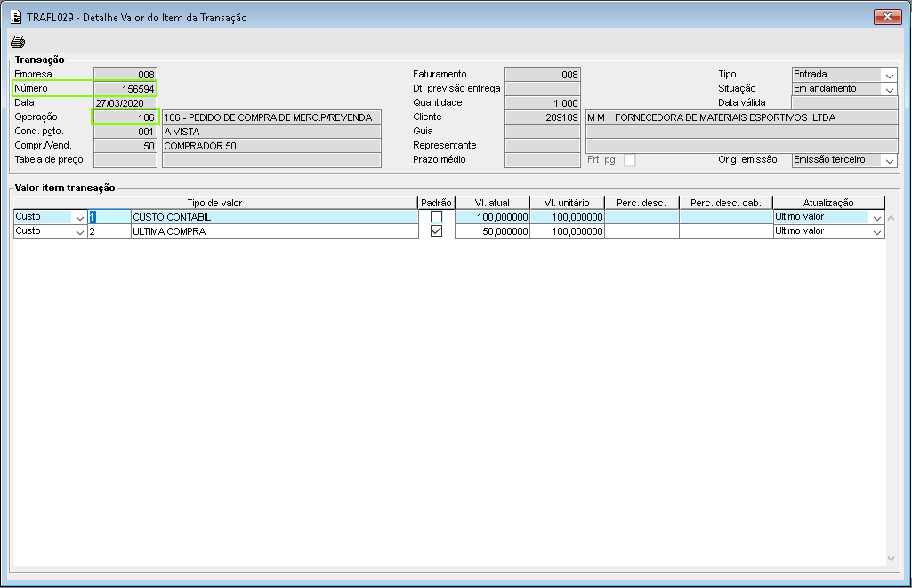Click the Vl. unitário column header
Image resolution: width=912 pixels, height=588 pixels.
coord(567,203)
